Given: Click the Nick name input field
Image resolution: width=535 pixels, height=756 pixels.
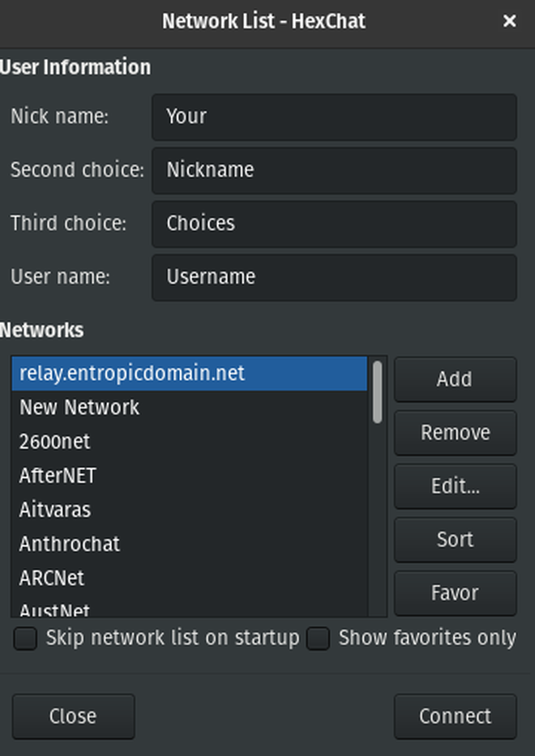Looking at the screenshot, I should coord(335,117).
